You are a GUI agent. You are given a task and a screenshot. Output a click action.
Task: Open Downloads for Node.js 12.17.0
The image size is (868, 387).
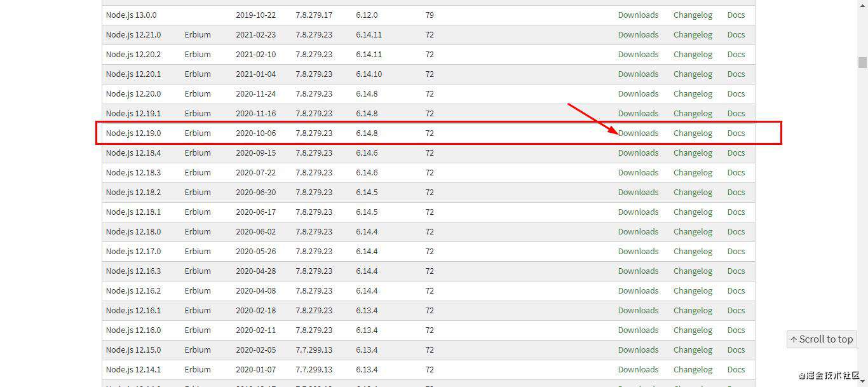(x=638, y=251)
